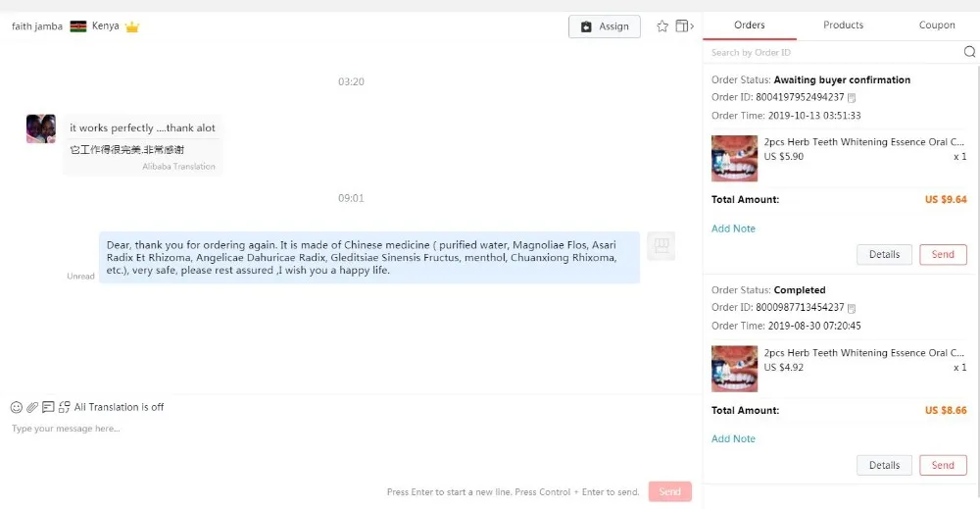Click the product title of the $4.92 order
Image resolution: width=980 pixels, height=509 pixels.
[x=863, y=353]
